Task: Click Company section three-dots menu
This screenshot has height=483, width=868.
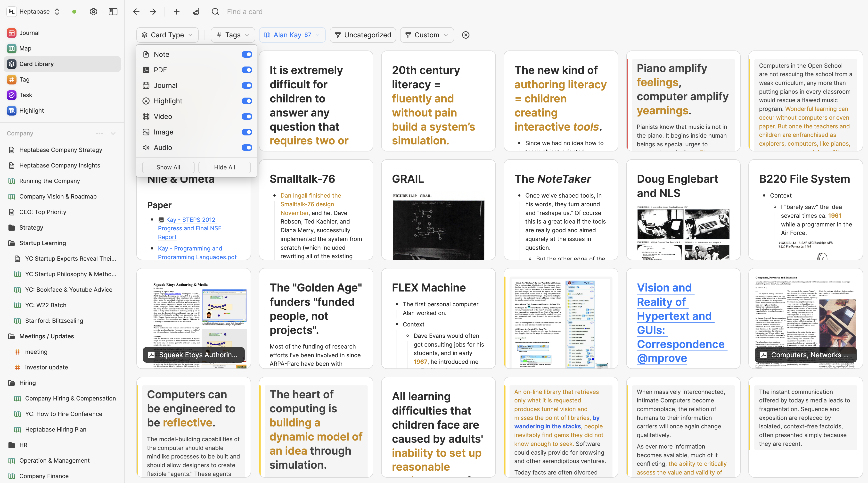Action: click(99, 133)
